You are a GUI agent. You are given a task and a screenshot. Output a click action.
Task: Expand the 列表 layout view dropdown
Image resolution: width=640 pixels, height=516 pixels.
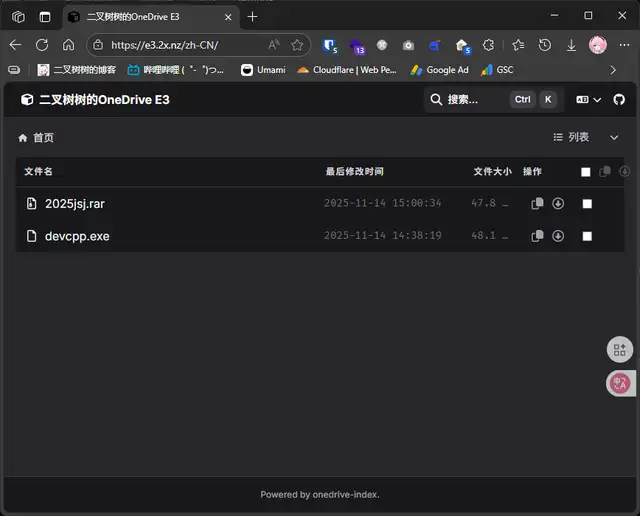[x=587, y=138]
